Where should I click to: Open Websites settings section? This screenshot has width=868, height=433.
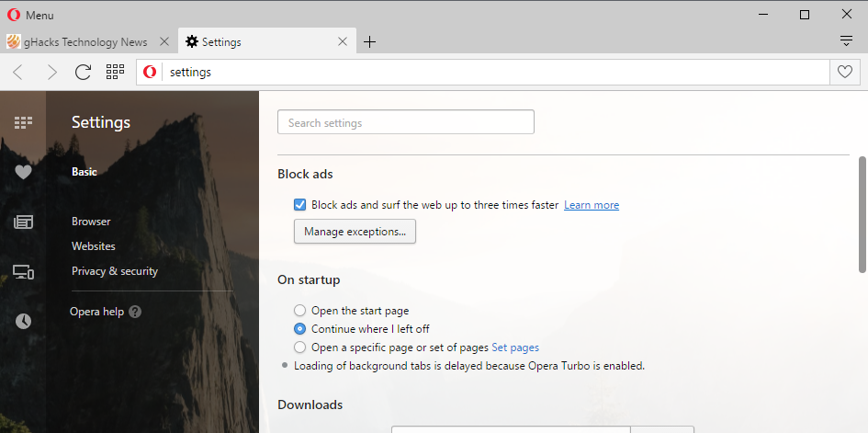point(94,245)
